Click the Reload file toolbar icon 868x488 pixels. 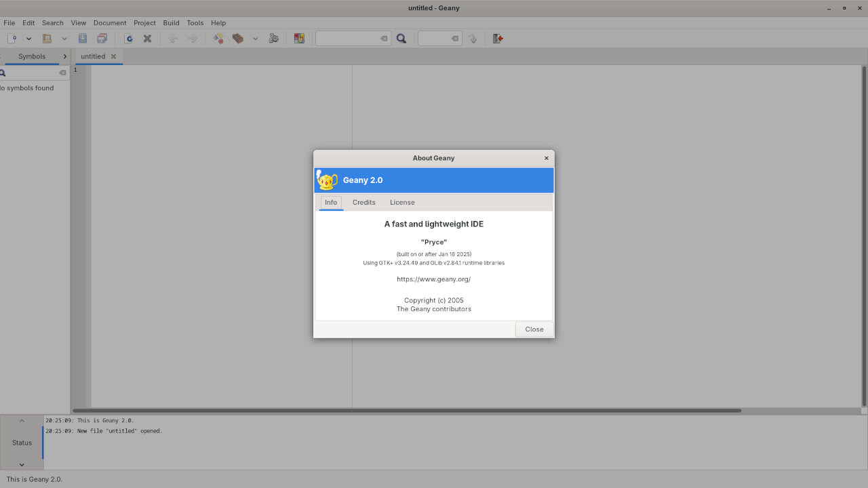[x=128, y=39]
